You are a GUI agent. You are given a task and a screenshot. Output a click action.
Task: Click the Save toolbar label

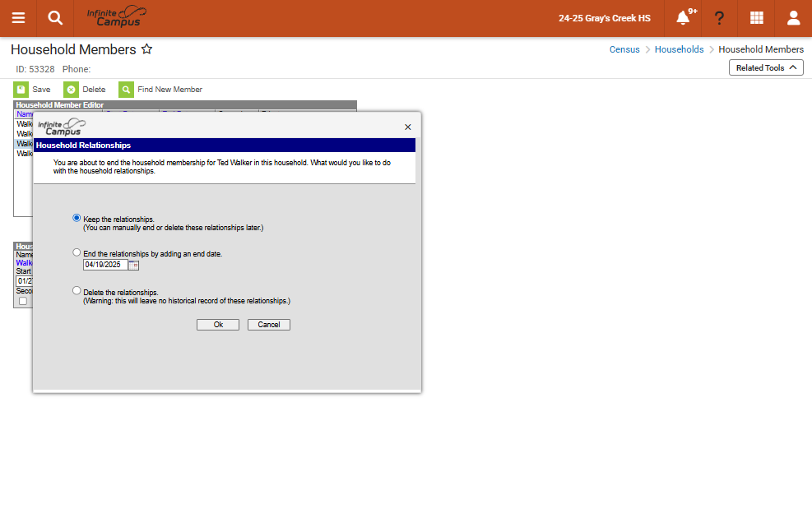click(41, 90)
